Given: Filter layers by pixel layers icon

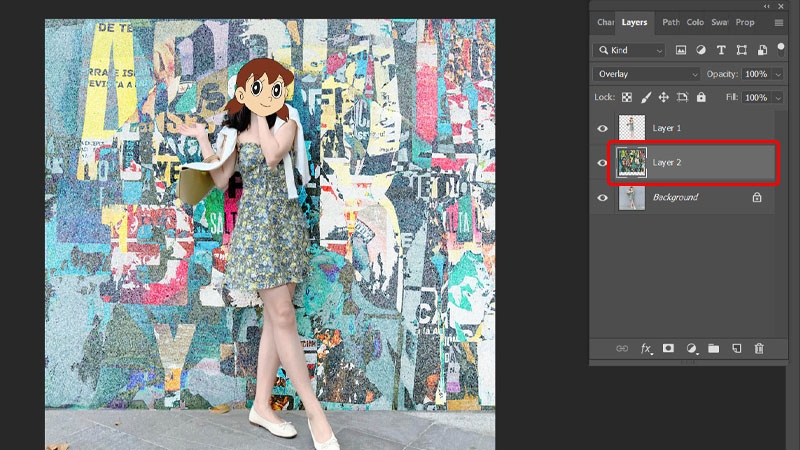Looking at the screenshot, I should click(681, 50).
